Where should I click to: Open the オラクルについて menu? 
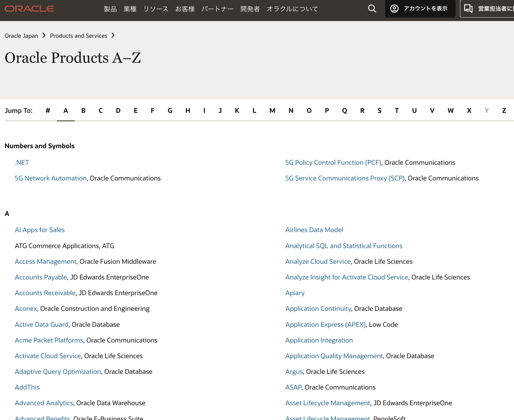[x=292, y=9]
